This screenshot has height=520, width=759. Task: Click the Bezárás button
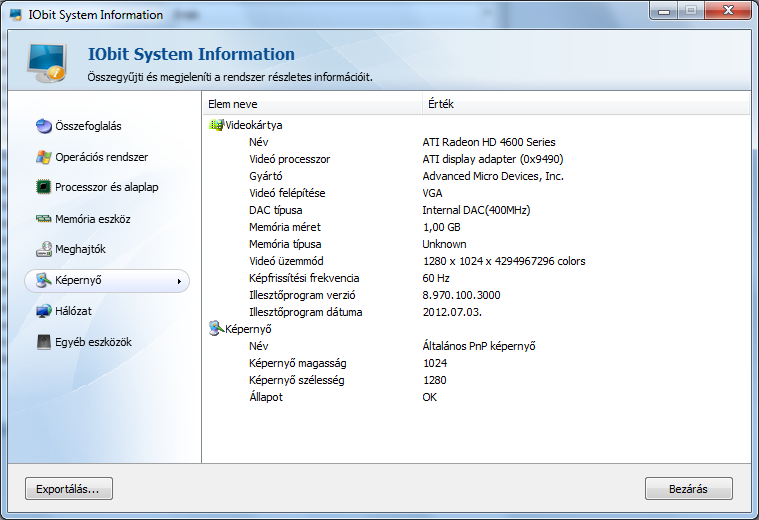688,489
